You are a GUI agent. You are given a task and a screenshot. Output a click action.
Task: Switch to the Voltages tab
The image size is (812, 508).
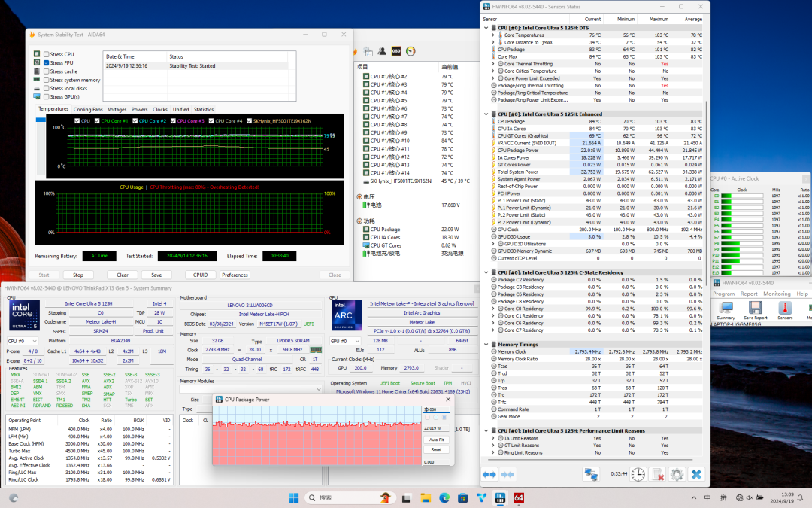click(117, 110)
